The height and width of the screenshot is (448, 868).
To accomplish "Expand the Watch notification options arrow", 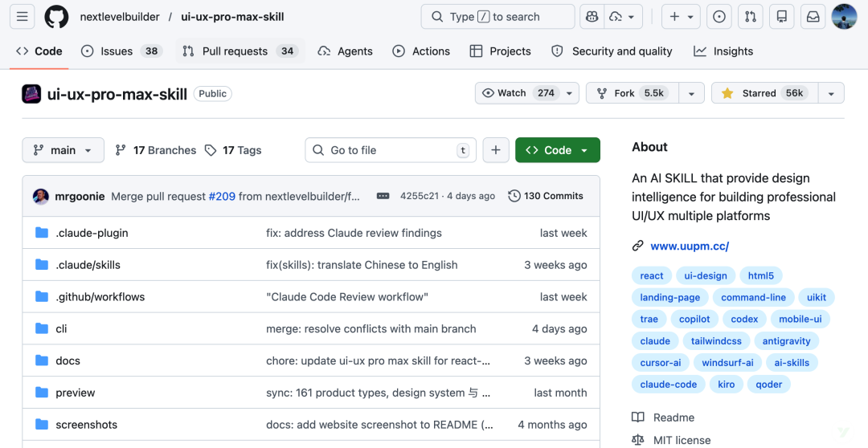I will [569, 93].
